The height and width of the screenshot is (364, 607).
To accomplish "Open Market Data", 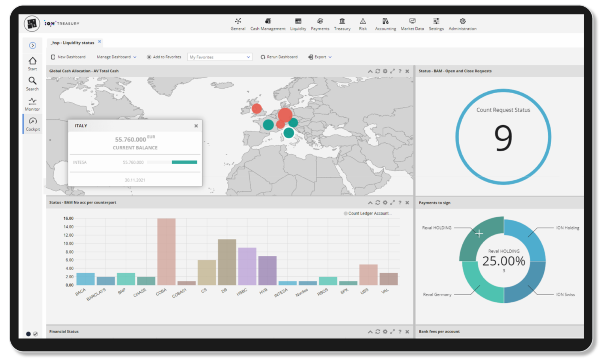I will click(x=412, y=24).
